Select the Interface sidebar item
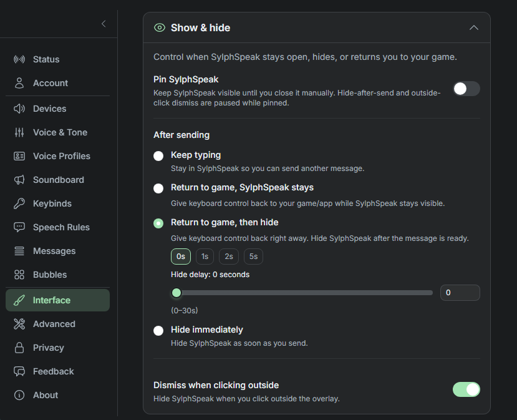Screen dimensions: 517x420 pyautogui.click(x=58, y=300)
